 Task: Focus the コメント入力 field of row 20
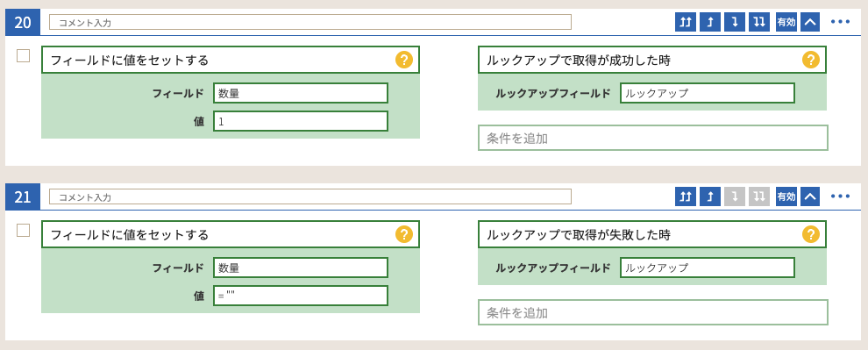click(310, 22)
